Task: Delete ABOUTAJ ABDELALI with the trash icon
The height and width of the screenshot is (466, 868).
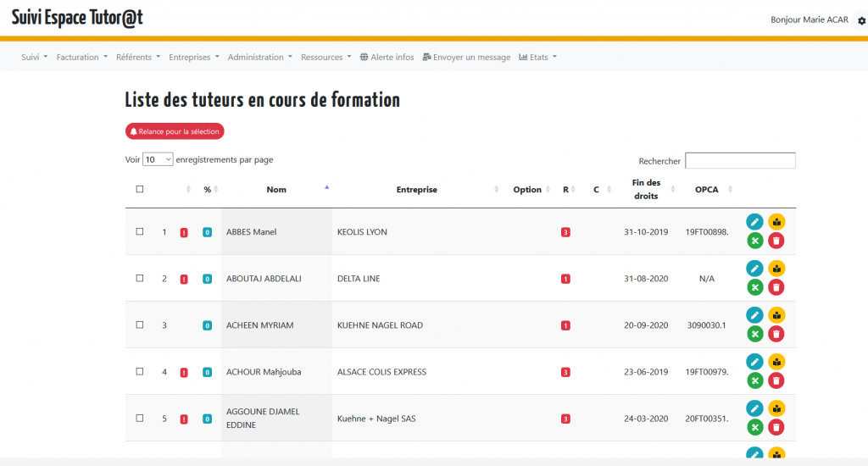Action: point(776,287)
